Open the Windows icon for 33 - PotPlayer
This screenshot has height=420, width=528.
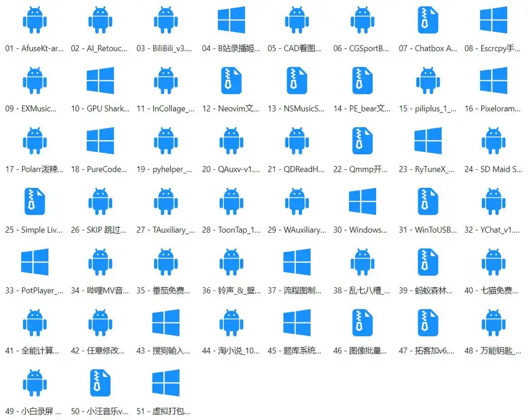35,262
